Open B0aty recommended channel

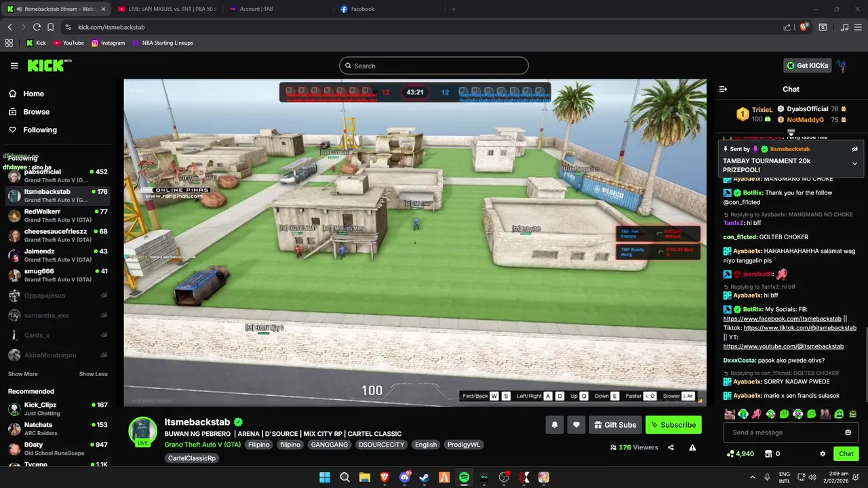pyautogui.click(x=58, y=449)
